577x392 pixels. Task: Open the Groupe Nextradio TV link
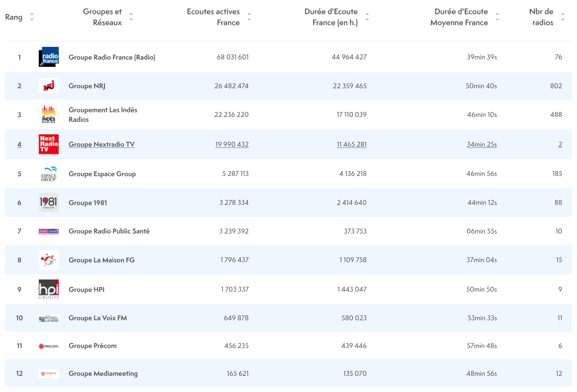tap(102, 144)
